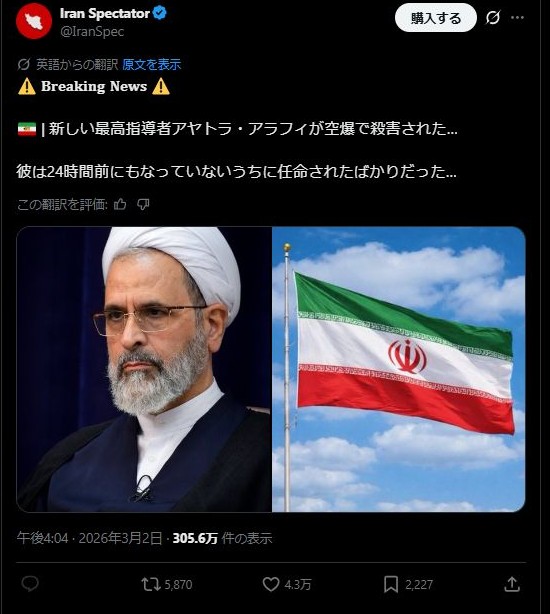Screen dimensions: 550x614
Task: Click the @IranSpec handle
Action: tap(92, 31)
